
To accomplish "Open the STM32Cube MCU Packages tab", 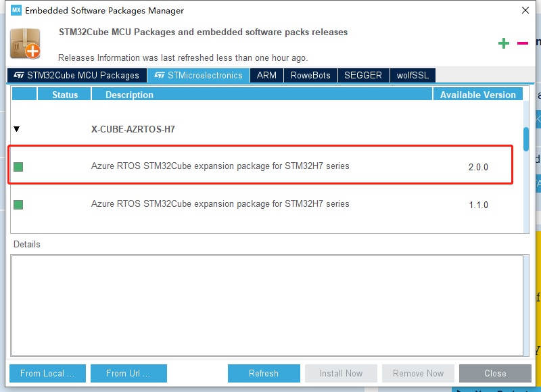I will click(76, 75).
